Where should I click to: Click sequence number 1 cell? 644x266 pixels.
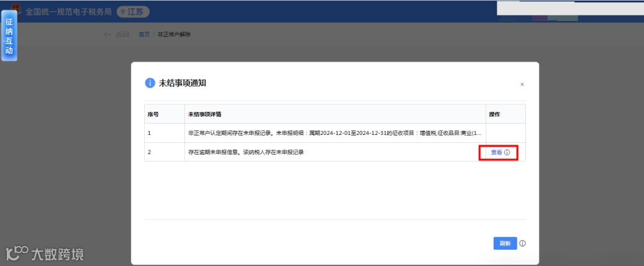(x=165, y=133)
